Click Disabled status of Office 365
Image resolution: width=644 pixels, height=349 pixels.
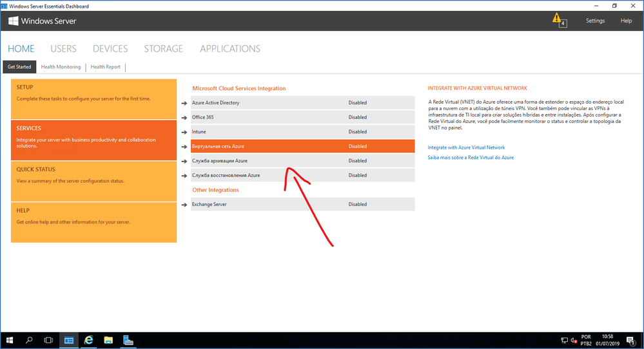pyautogui.click(x=358, y=117)
